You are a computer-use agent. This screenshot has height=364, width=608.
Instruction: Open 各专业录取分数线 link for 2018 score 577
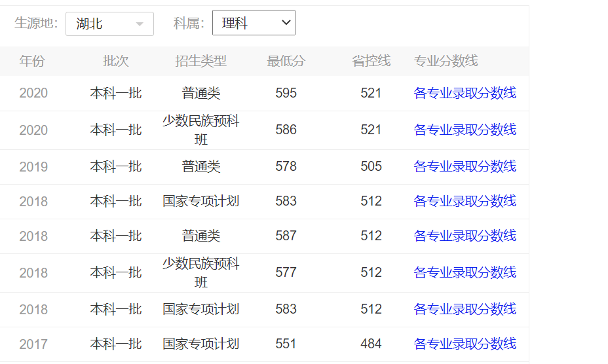tap(465, 272)
